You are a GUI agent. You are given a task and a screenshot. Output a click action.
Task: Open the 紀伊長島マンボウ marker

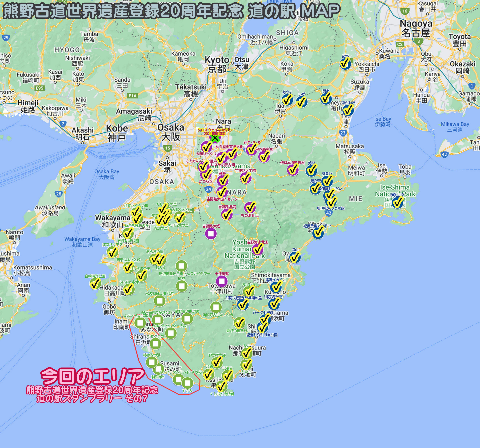(318, 233)
